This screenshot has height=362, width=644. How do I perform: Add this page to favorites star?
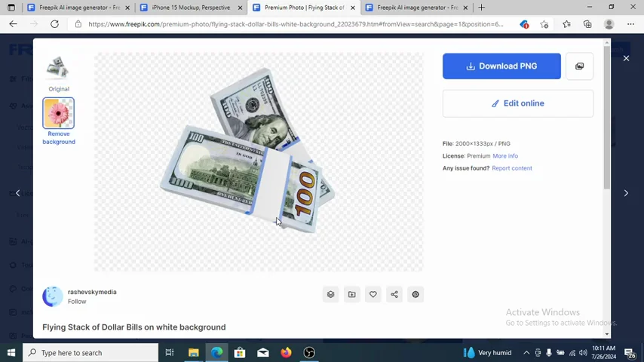click(544, 24)
